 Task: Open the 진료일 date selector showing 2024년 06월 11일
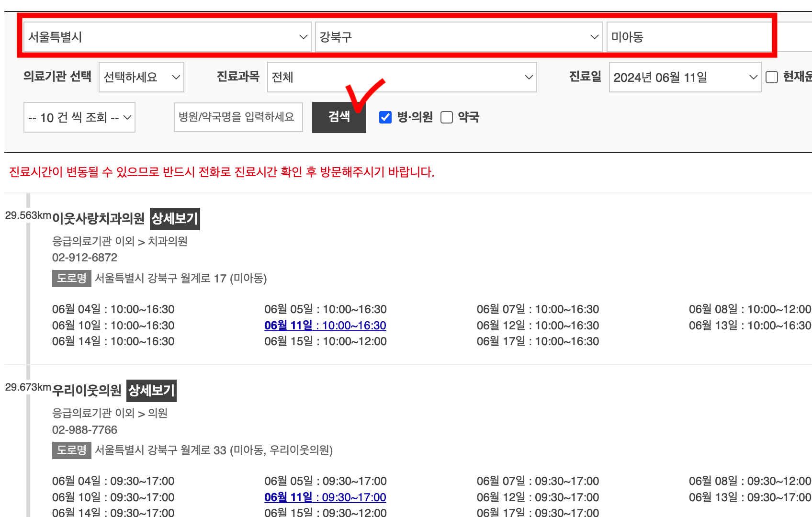(x=684, y=77)
